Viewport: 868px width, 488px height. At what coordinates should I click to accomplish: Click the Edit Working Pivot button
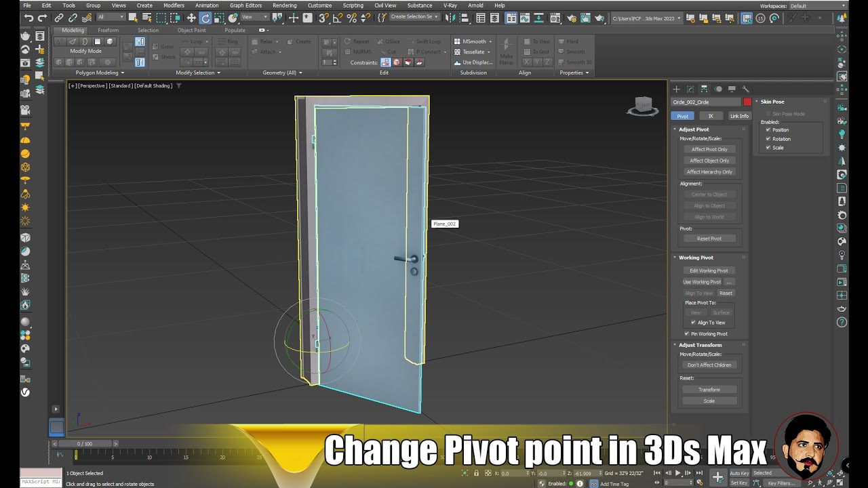(709, 270)
